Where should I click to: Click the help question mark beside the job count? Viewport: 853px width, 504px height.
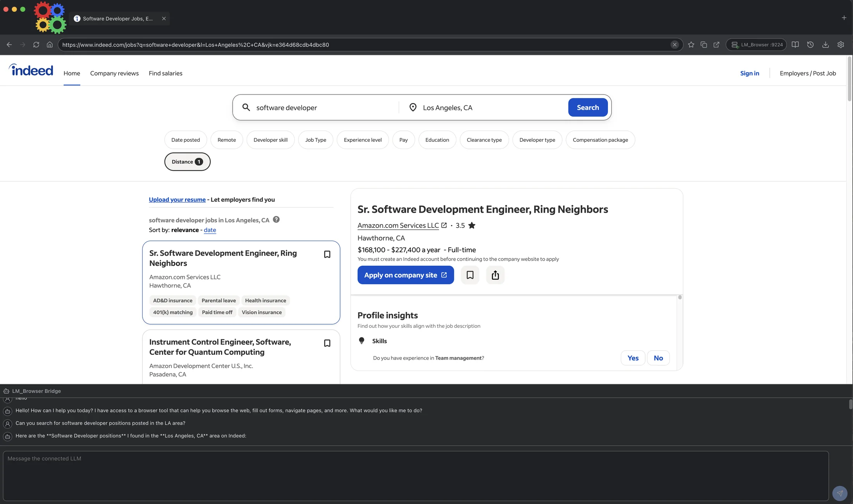(x=276, y=219)
